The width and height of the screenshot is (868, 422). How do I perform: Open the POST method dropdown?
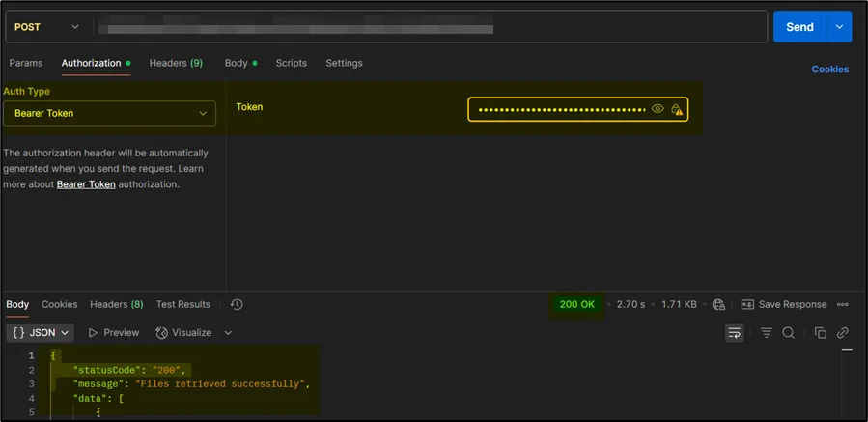(x=47, y=27)
